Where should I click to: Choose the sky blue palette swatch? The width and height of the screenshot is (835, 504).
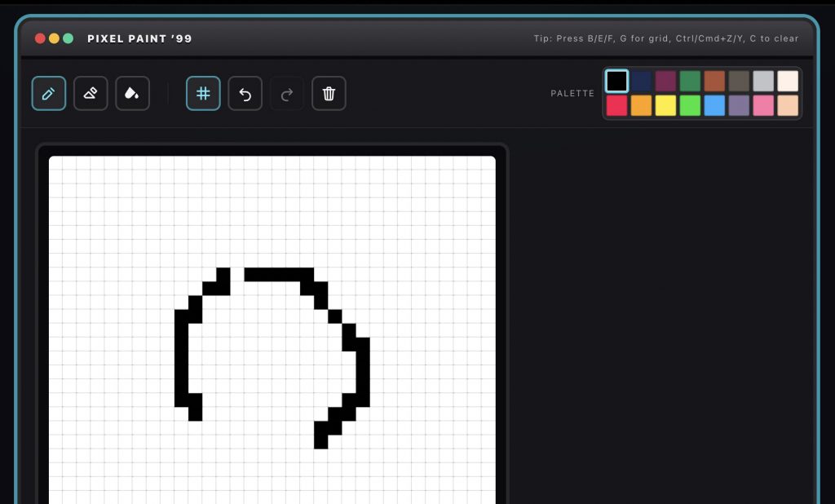715,105
